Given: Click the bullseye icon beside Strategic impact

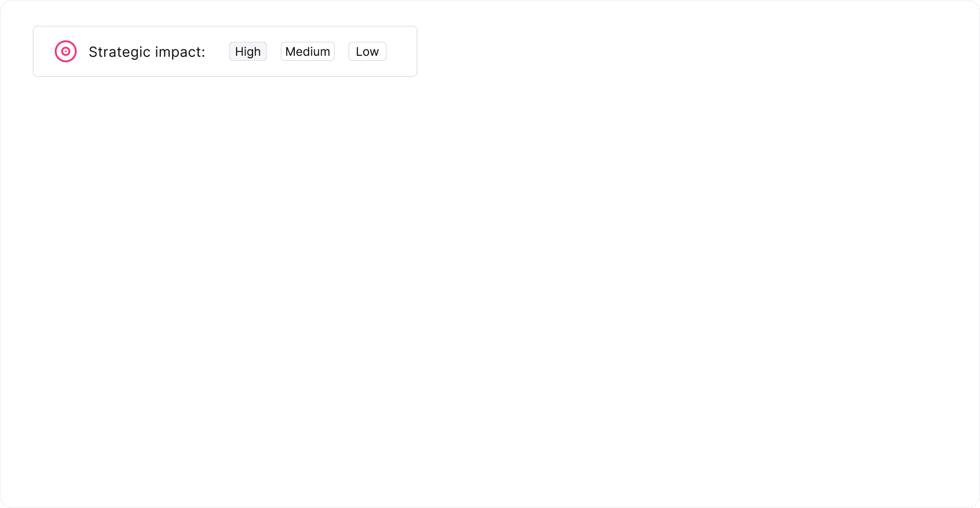Looking at the screenshot, I should pyautogui.click(x=66, y=51).
